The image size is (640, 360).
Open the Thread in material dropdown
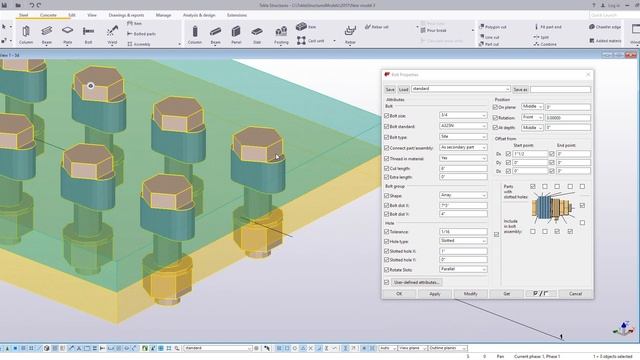click(x=463, y=158)
